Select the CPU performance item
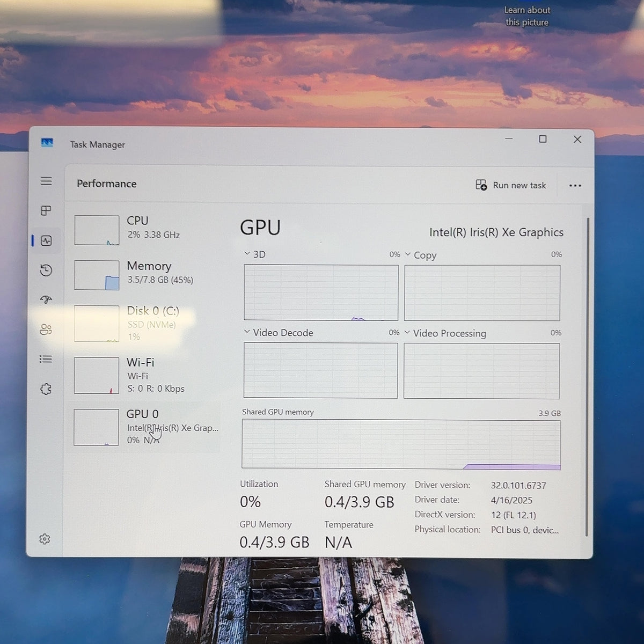 point(144,230)
